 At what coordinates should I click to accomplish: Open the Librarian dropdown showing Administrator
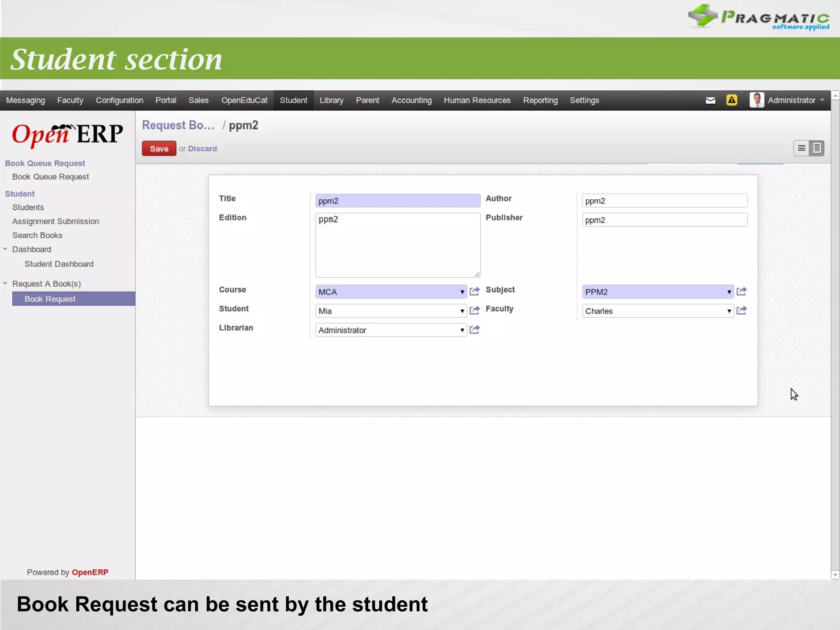click(x=391, y=330)
